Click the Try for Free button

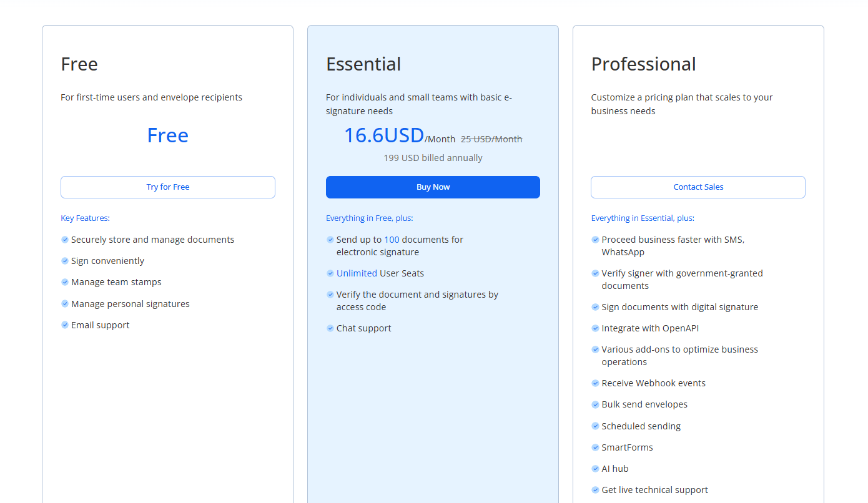click(167, 187)
